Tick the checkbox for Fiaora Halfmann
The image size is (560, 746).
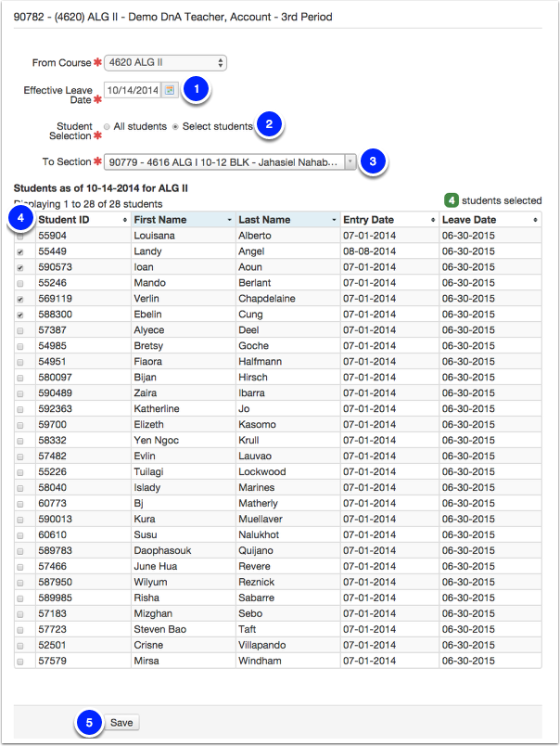[20, 362]
